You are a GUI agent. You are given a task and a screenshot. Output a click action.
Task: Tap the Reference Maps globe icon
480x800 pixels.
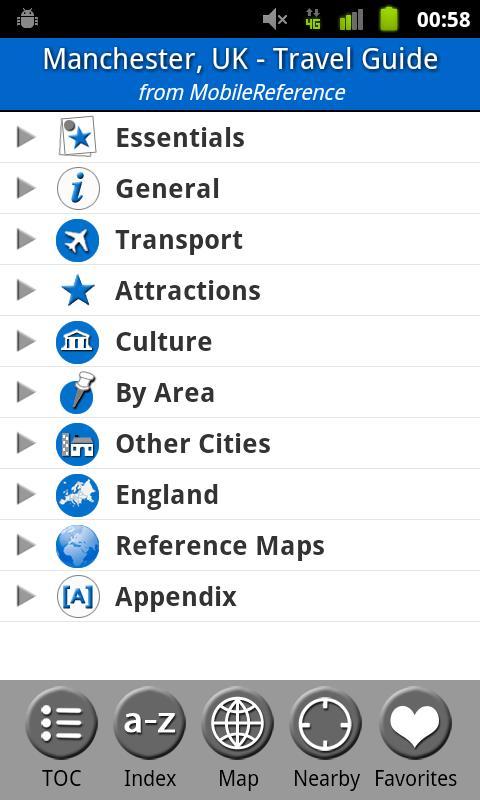tap(78, 546)
